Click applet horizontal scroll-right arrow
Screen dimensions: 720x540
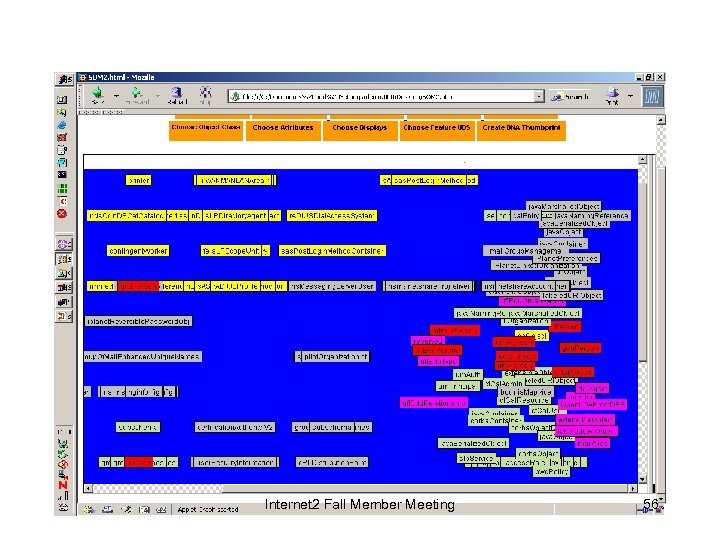(x=633, y=489)
